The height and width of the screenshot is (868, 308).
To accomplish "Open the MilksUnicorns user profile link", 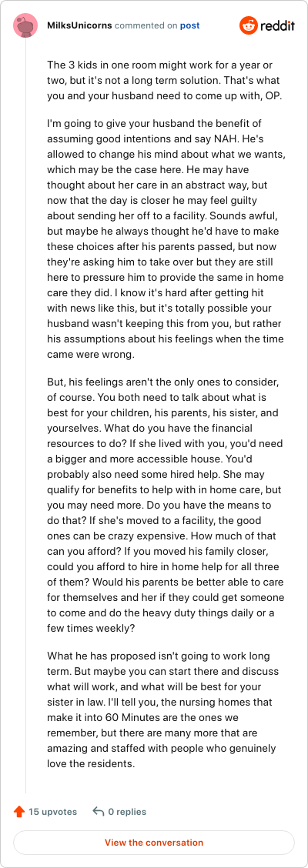I will [x=80, y=25].
